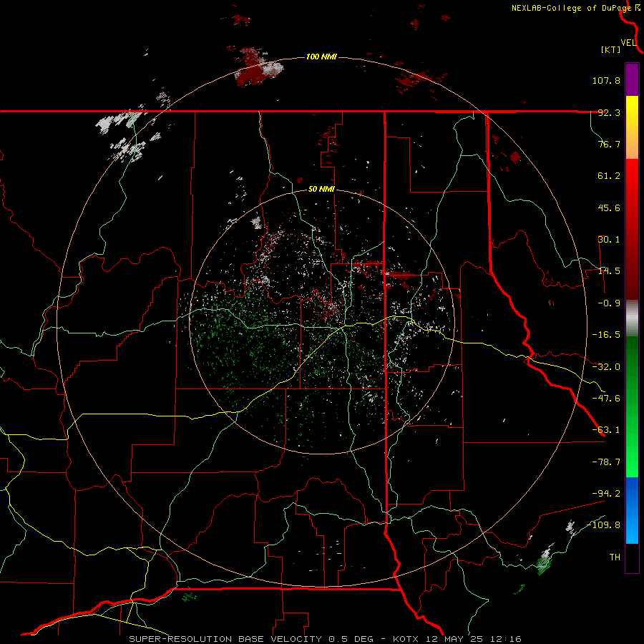Click the TH threshold legend label

click(x=615, y=557)
